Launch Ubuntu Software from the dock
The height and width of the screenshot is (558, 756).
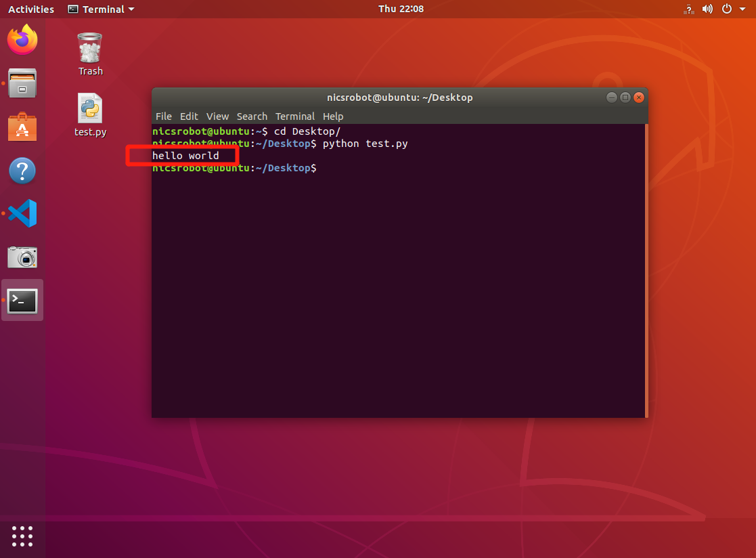[22, 127]
